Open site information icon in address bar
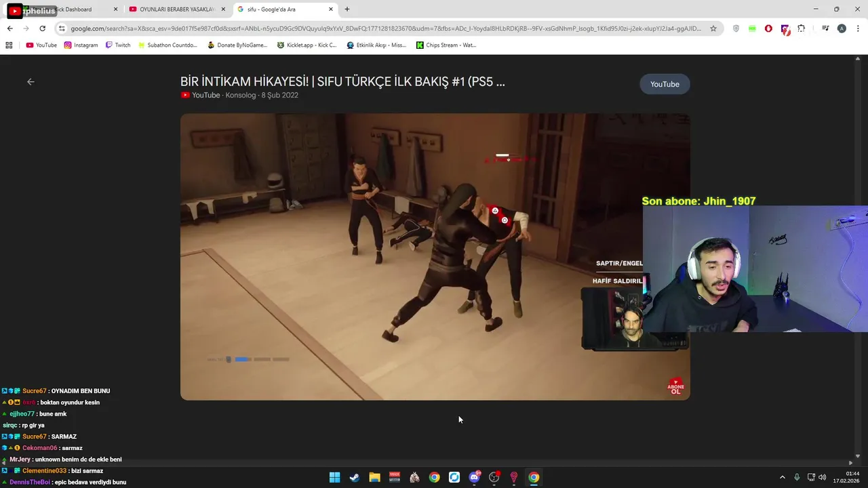Image resolution: width=868 pixels, height=488 pixels. click(62, 28)
